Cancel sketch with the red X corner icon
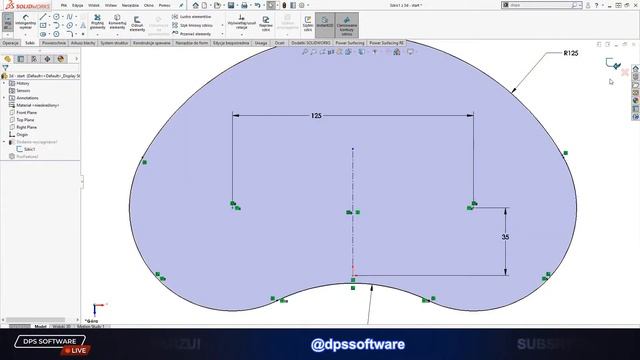640x360 pixels. click(624, 73)
